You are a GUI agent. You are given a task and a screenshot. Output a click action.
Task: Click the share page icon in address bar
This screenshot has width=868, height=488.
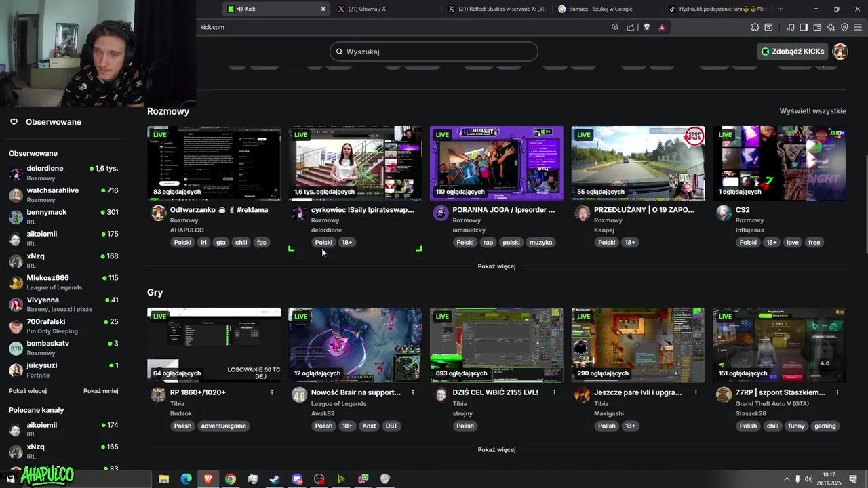click(x=631, y=27)
